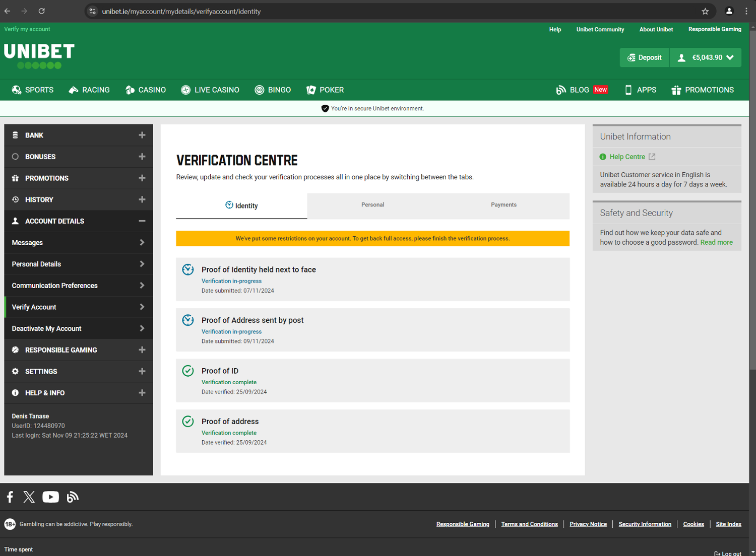Open the Poker section
Screen dimensions: 756x556
coord(325,90)
